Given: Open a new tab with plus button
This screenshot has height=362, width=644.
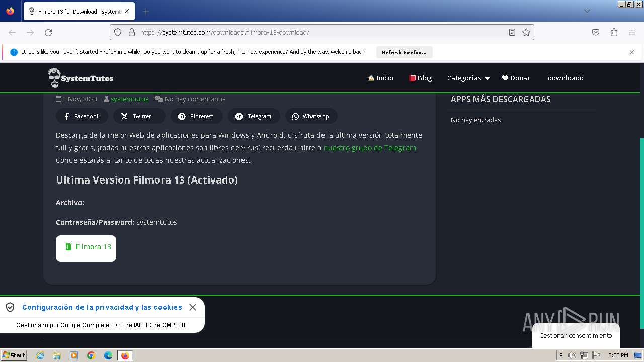Looking at the screenshot, I should click(x=145, y=11).
